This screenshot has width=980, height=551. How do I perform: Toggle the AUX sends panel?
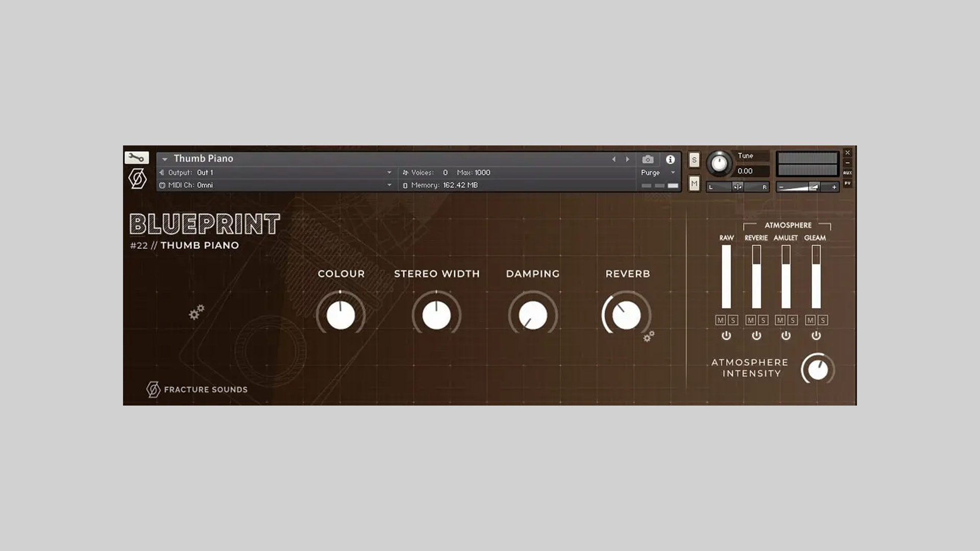click(x=847, y=172)
